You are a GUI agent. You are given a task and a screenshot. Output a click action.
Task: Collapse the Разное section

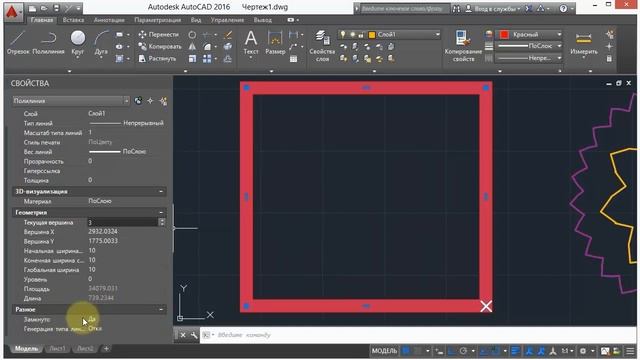point(161,309)
